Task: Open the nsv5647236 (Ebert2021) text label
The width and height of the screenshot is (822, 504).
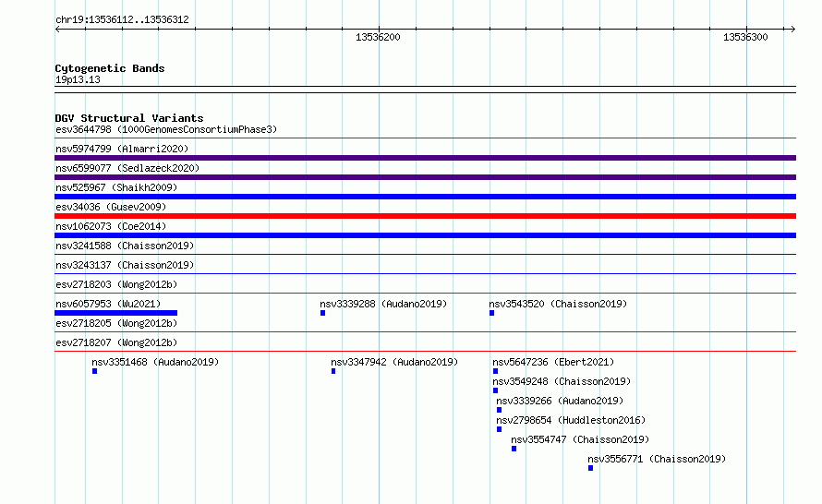Action: coord(553,362)
